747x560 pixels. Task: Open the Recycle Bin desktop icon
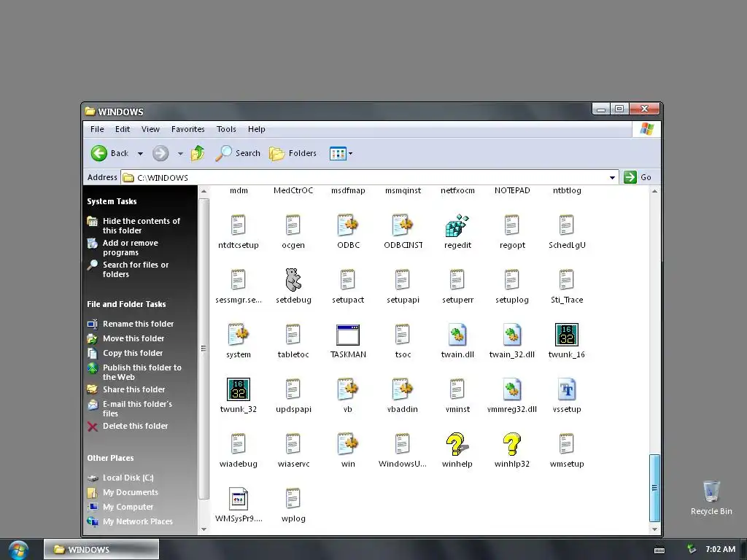[711, 498]
